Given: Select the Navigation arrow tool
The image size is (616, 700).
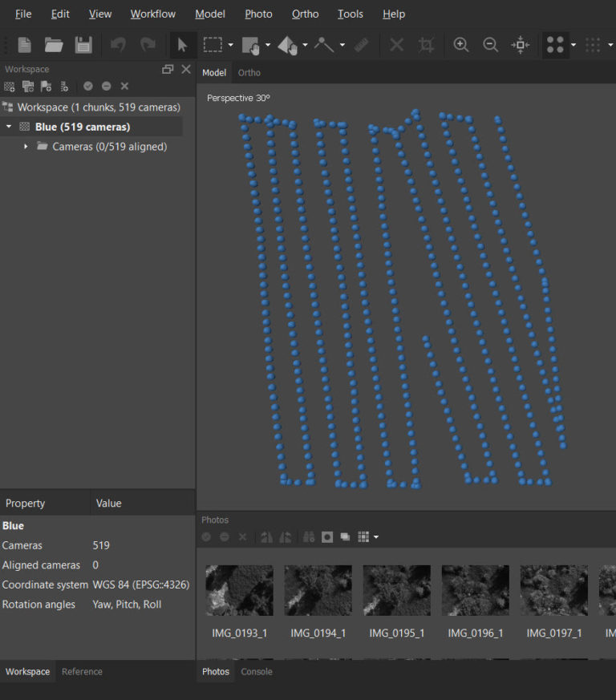Looking at the screenshot, I should click(182, 45).
